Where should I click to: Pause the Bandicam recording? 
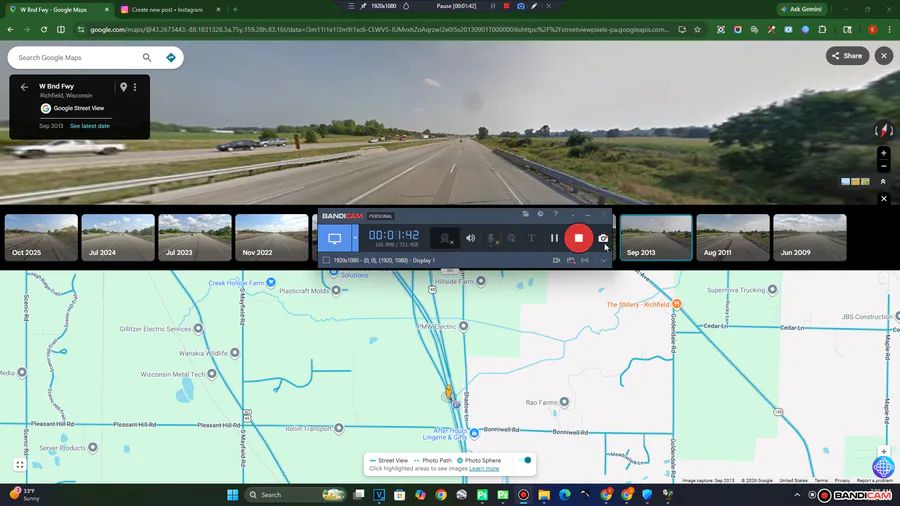coord(554,238)
